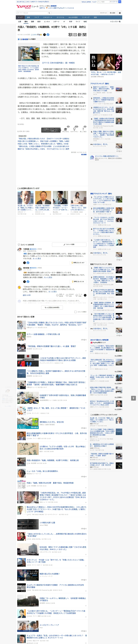Click the ログイン link in header
The height and width of the screenshot is (644, 138).
coord(42,8)
